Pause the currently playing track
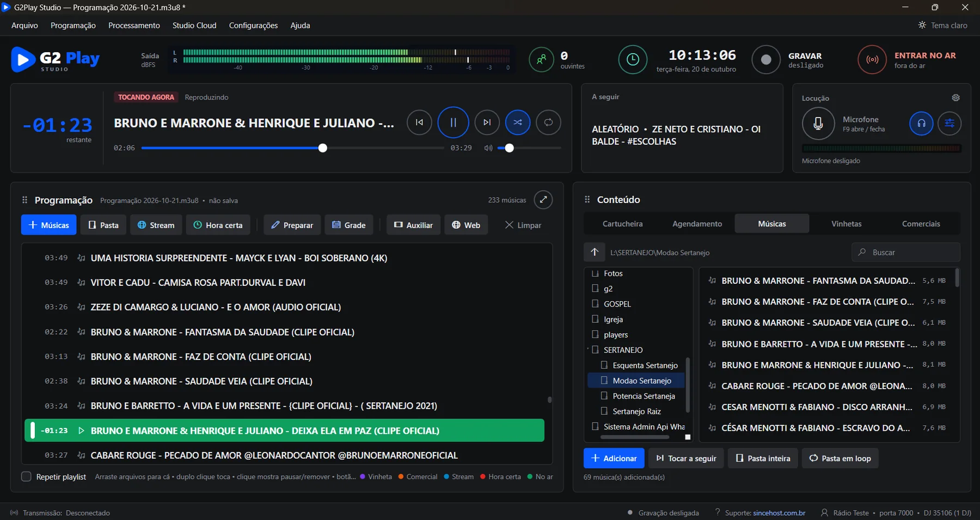 [x=453, y=123]
